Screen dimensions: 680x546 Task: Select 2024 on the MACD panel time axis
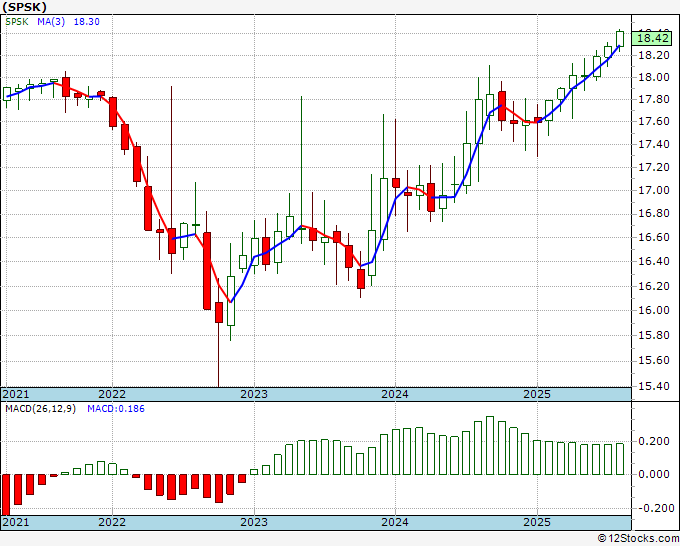(395, 522)
